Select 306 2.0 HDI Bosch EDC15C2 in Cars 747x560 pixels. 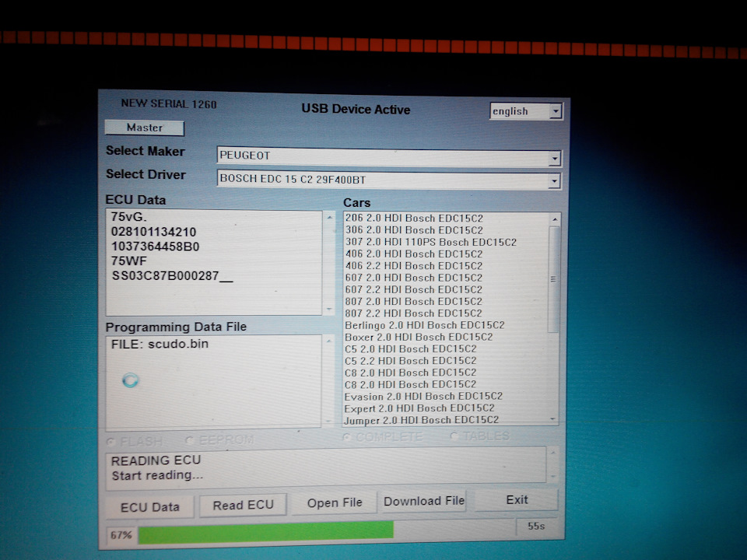click(414, 230)
